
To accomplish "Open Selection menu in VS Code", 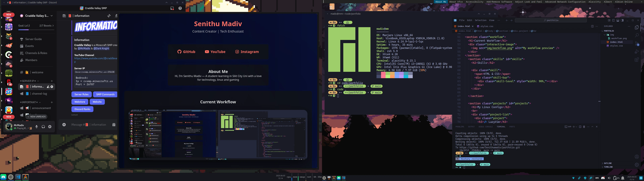I will tap(480, 20).
